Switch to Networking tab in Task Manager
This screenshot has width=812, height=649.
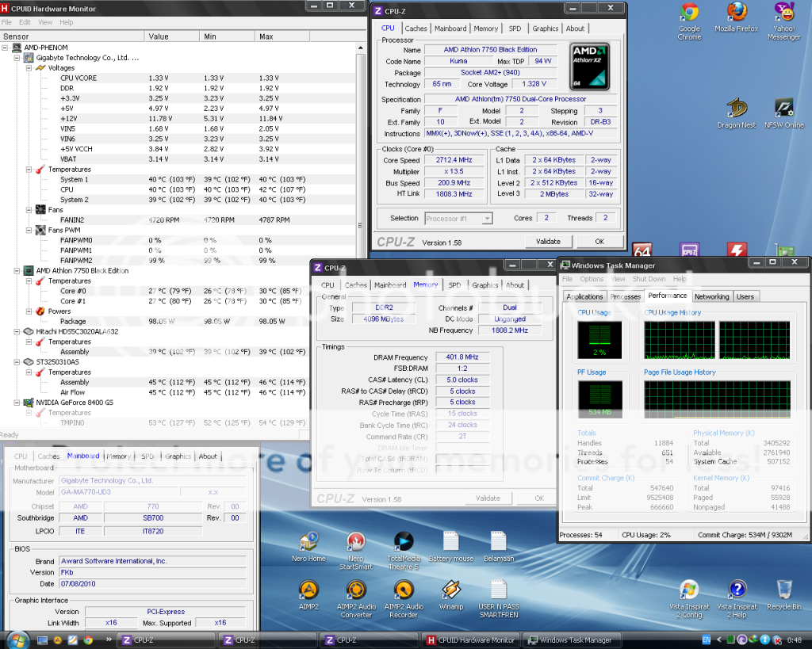click(711, 296)
